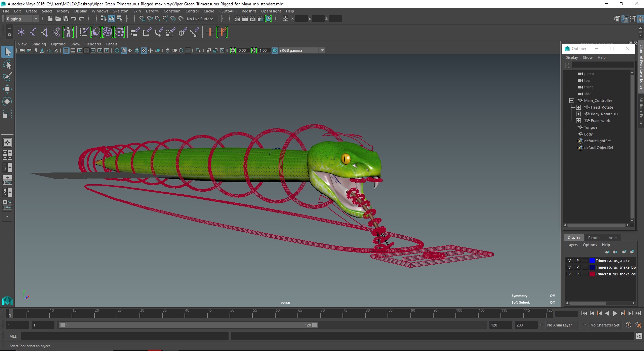The height and width of the screenshot is (351, 644).
Task: Click Snap to grids magnet icon
Action: [x=142, y=19]
